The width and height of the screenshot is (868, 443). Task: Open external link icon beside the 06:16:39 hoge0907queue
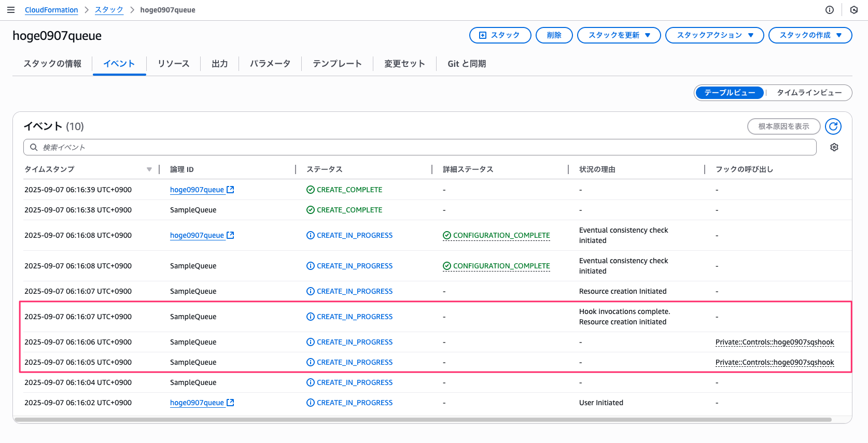point(231,190)
